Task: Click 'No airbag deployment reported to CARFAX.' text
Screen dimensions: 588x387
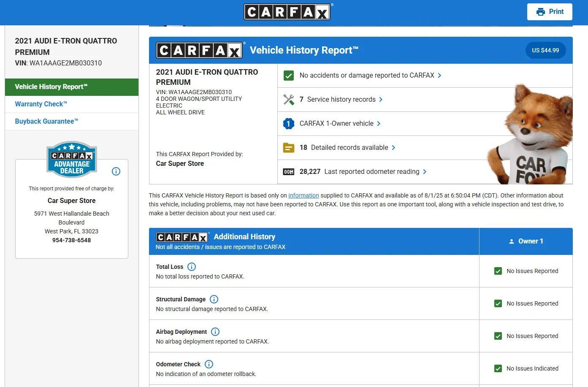Action: click(212, 341)
